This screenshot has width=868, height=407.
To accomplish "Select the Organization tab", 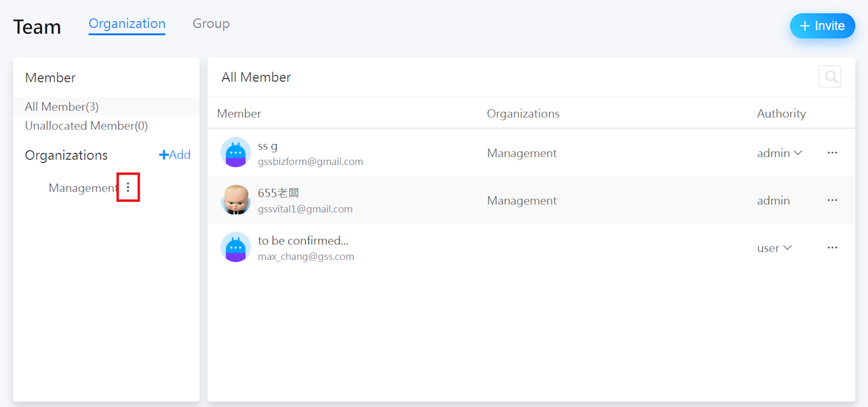I will point(127,24).
